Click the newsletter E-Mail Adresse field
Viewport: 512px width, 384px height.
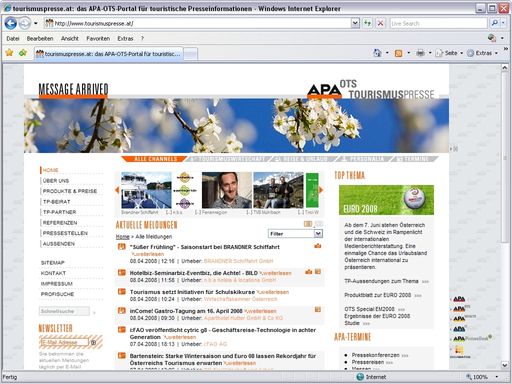(64, 342)
